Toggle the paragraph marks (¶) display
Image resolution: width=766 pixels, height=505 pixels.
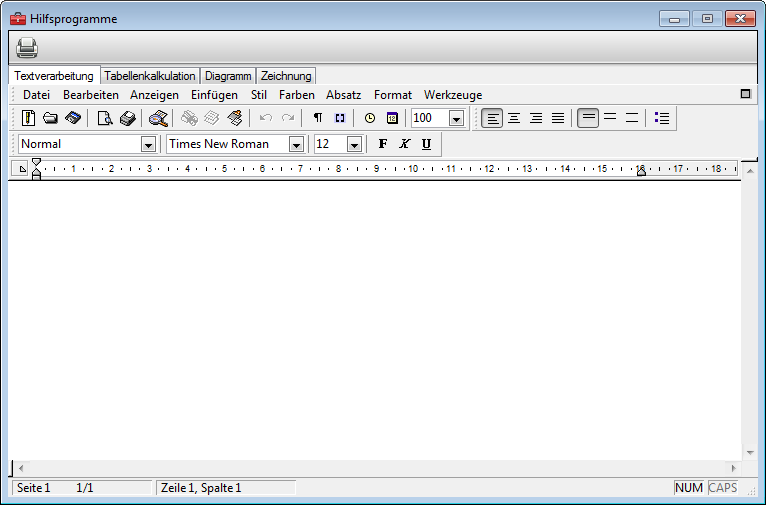(x=318, y=118)
